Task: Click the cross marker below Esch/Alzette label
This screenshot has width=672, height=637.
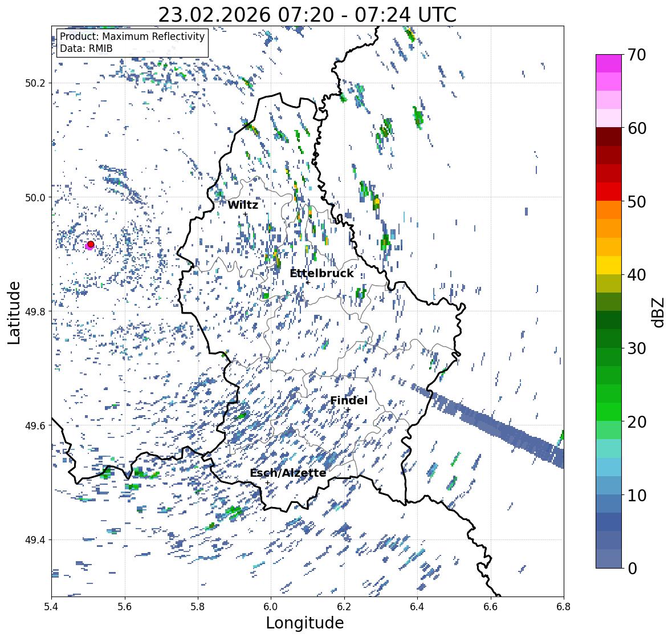Action: point(268,482)
